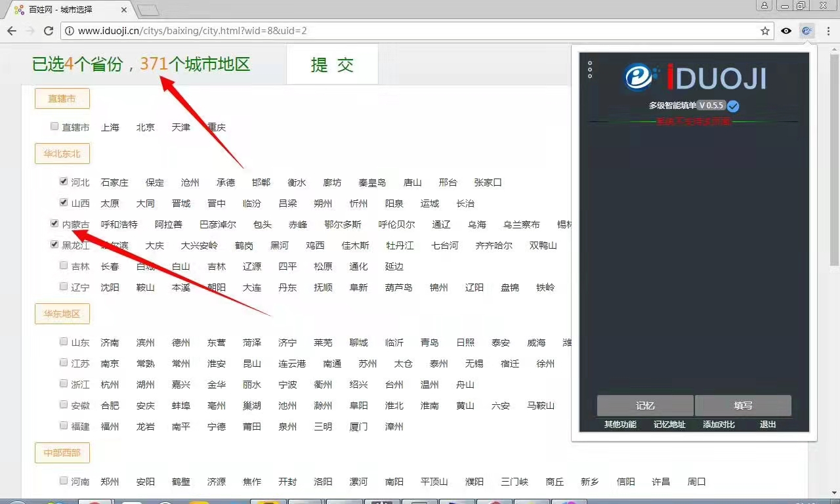Image resolution: width=840 pixels, height=504 pixels.
Task: Tick the 辽宁 province checkbox
Action: [64, 286]
